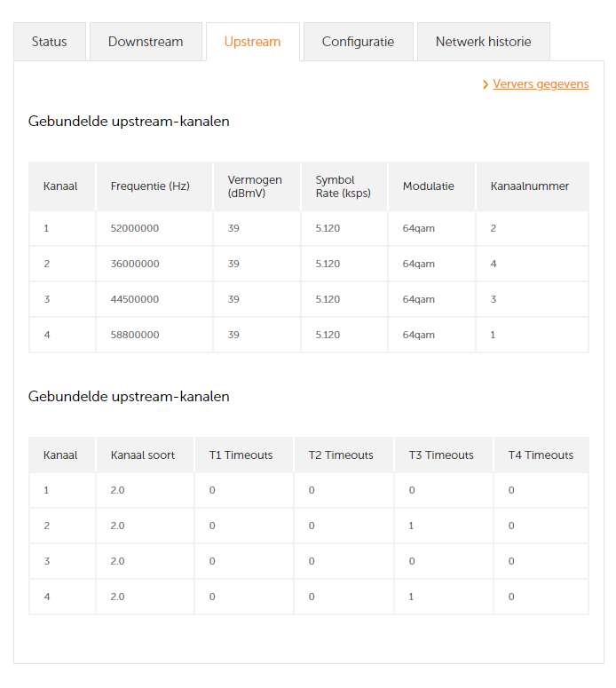Go to the Netwerk historie tab
This screenshot has height=688, width=616.
coord(483,42)
